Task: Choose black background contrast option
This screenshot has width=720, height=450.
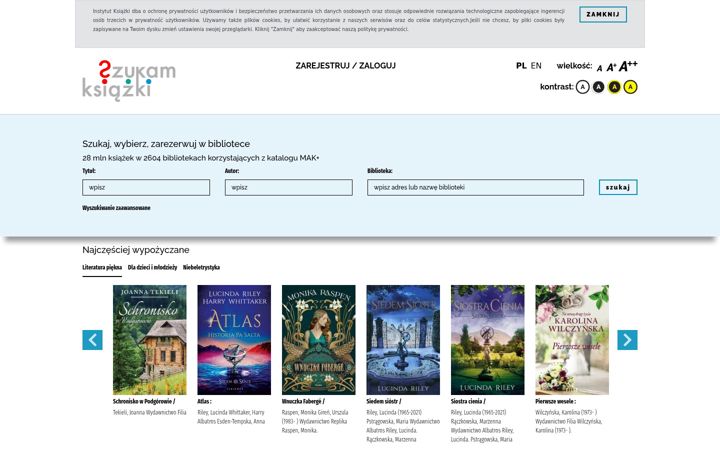Action: coord(598,87)
